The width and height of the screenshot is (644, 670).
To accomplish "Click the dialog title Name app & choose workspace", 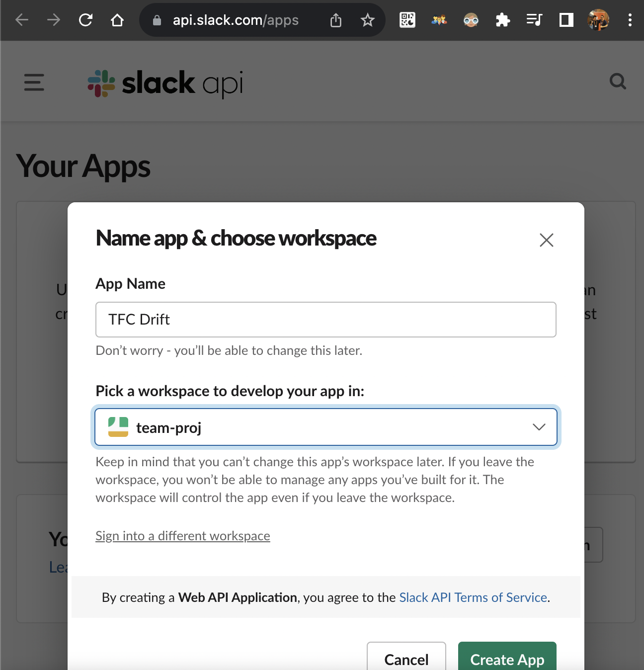I will (236, 238).
